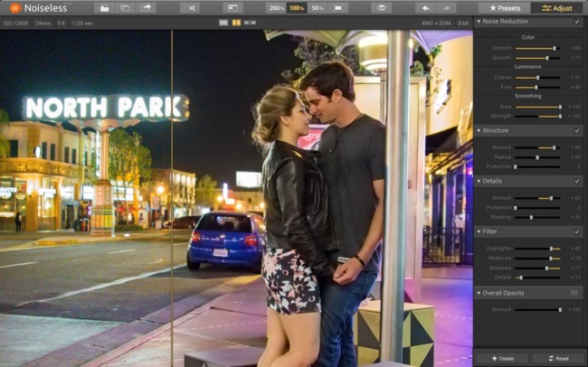Select the side-by-side view mode icon

click(250, 23)
